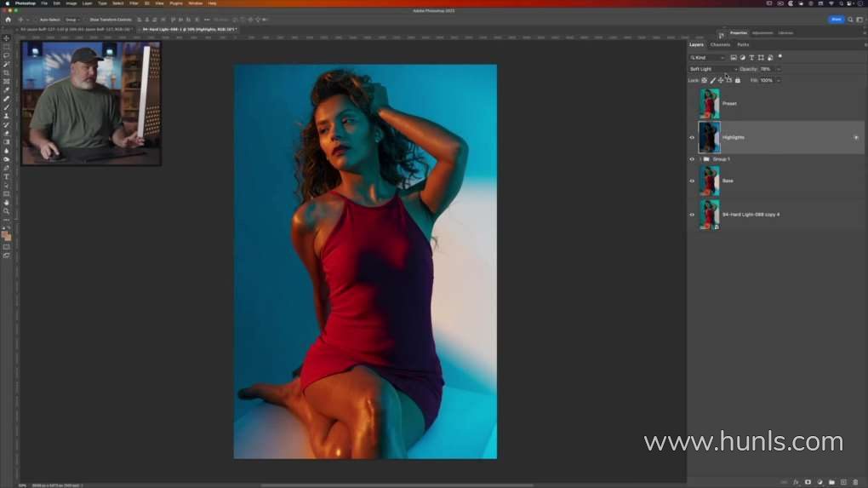Click the Delete layer trash icon

click(x=855, y=482)
